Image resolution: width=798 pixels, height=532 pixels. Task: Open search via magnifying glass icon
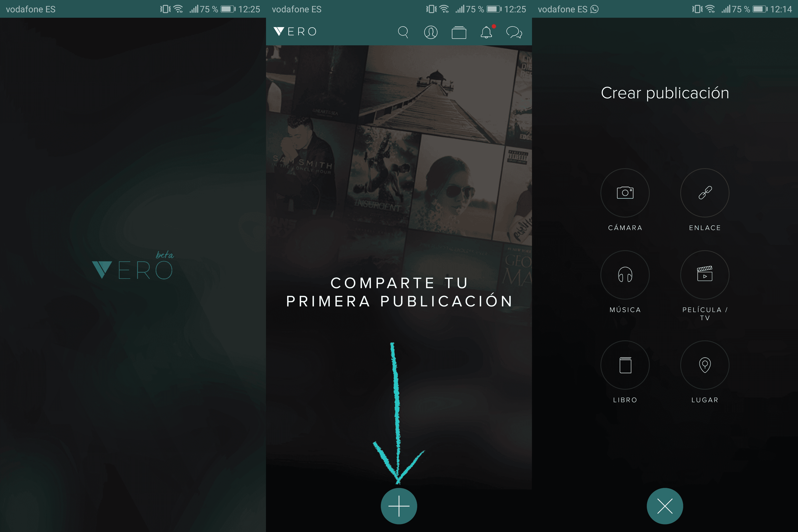point(403,32)
